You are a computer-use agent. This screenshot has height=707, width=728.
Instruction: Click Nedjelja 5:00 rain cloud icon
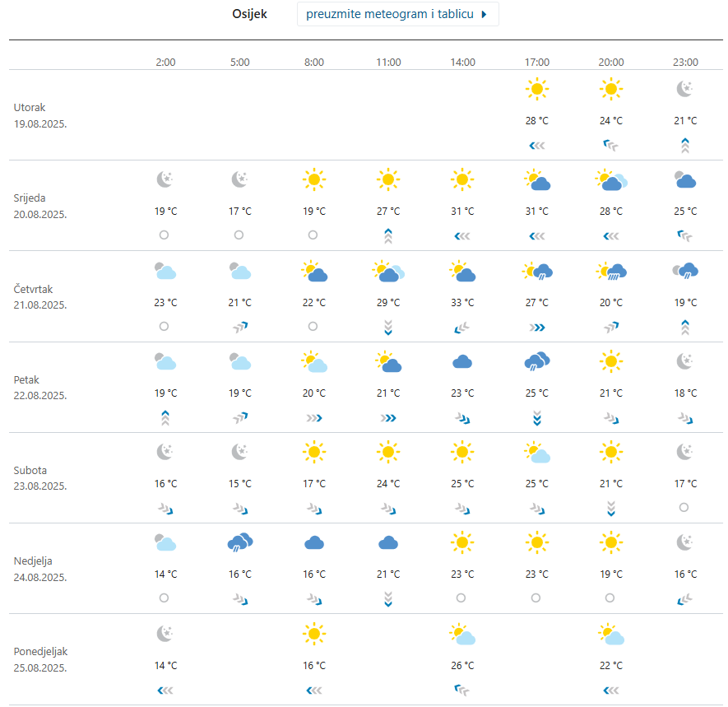(239, 542)
